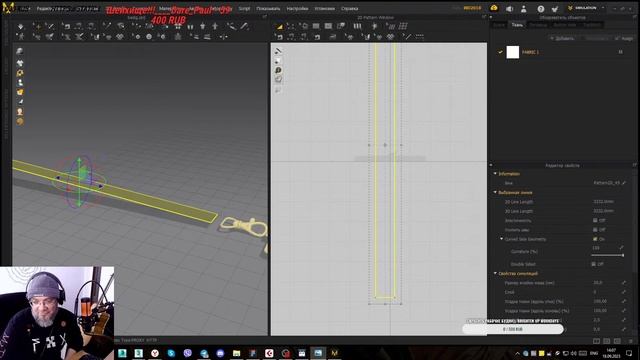Click the yellow rotating-arrows icon in 3D sidebar
The image size is (640, 360).
pos(20,73)
